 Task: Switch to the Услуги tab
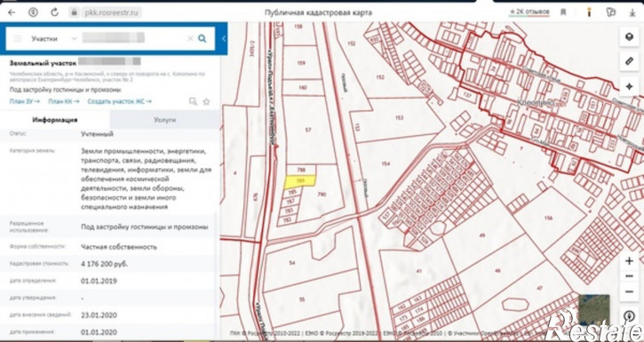(x=164, y=120)
